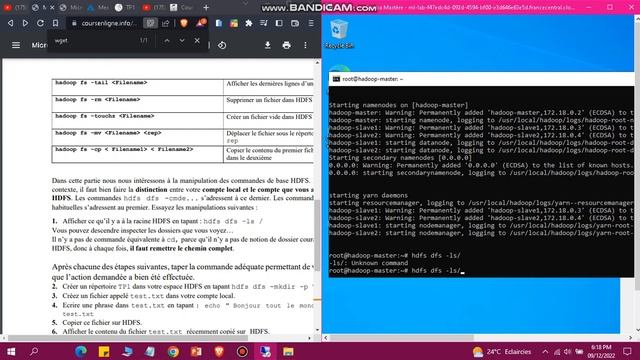Open the PDF viewer sidebar menu icon

pyautogui.click(x=16, y=45)
